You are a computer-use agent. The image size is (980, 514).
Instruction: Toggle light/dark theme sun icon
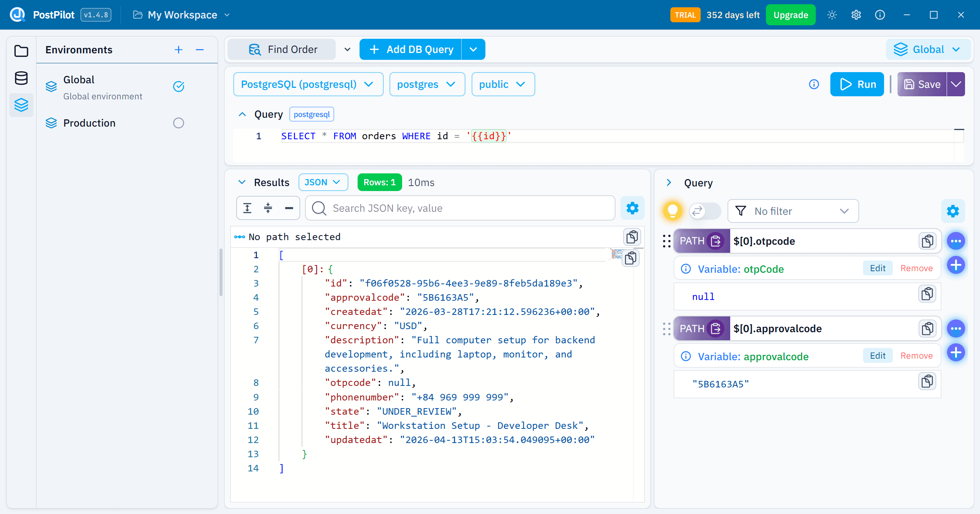tap(832, 15)
